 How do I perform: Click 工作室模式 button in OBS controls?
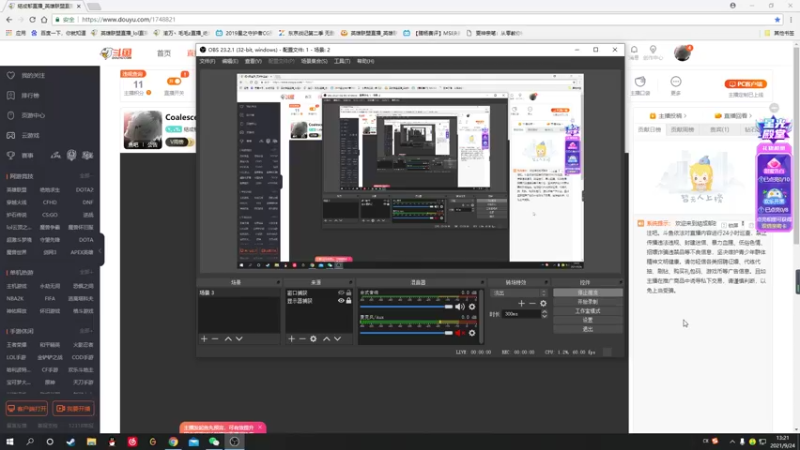(588, 311)
